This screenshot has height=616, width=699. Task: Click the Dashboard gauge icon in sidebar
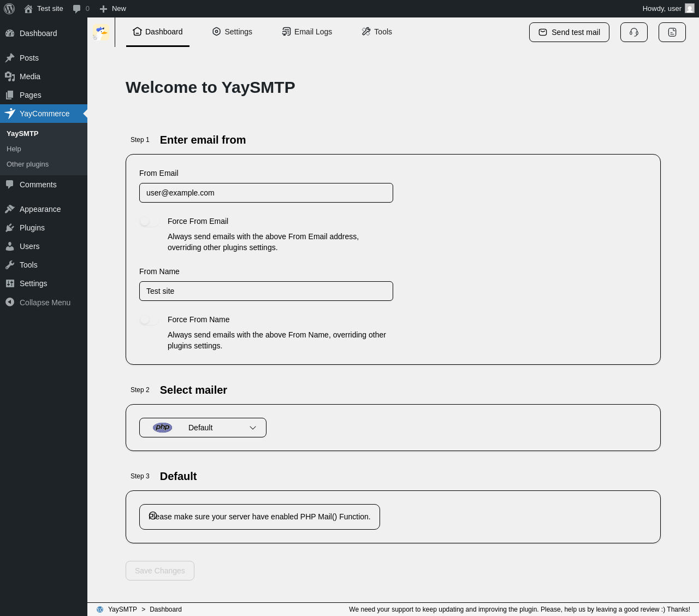pyautogui.click(x=10, y=33)
